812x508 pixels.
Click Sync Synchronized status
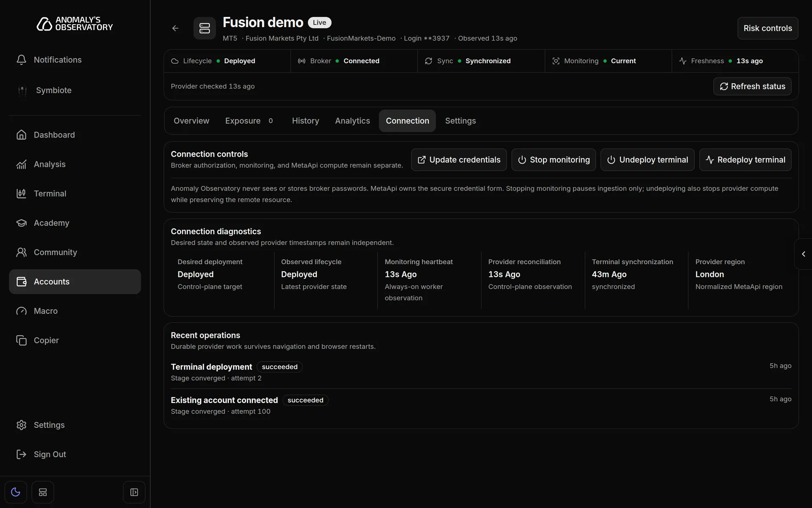[x=481, y=61]
